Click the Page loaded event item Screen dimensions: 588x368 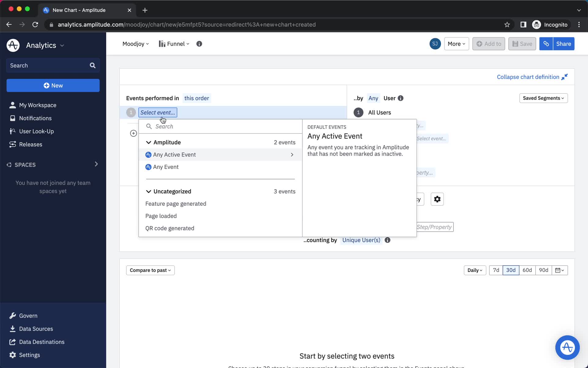(x=161, y=216)
